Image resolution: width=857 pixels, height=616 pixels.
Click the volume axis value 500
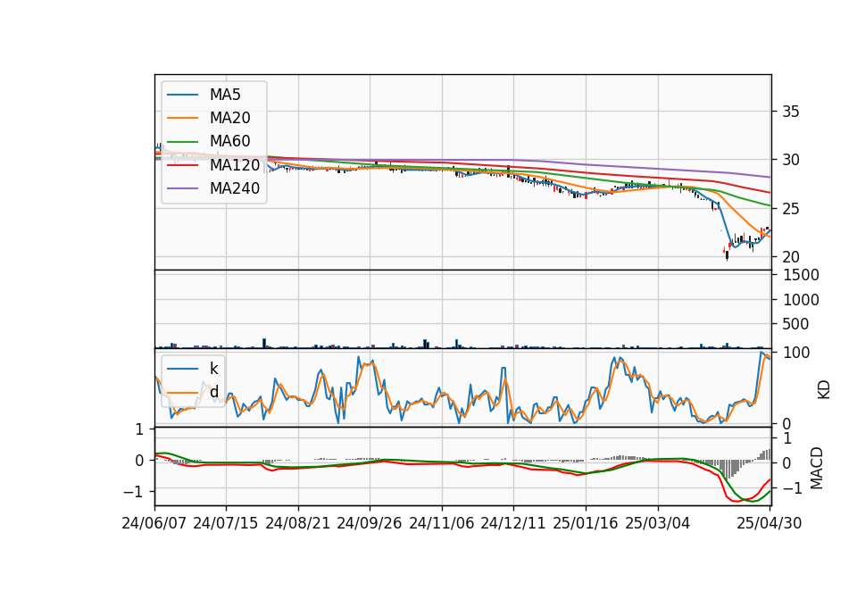[795, 324]
